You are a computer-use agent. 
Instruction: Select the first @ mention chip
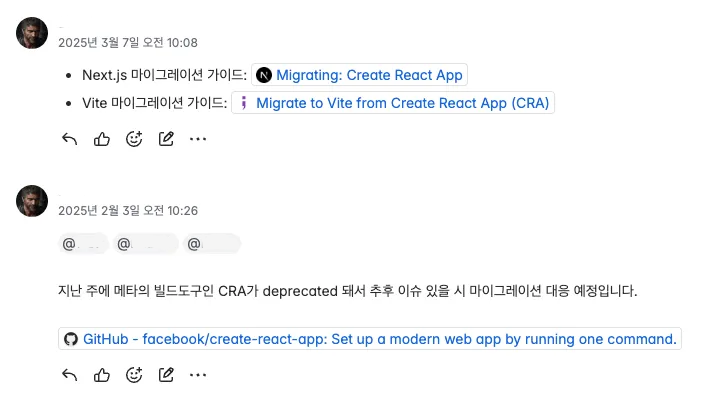[83, 244]
